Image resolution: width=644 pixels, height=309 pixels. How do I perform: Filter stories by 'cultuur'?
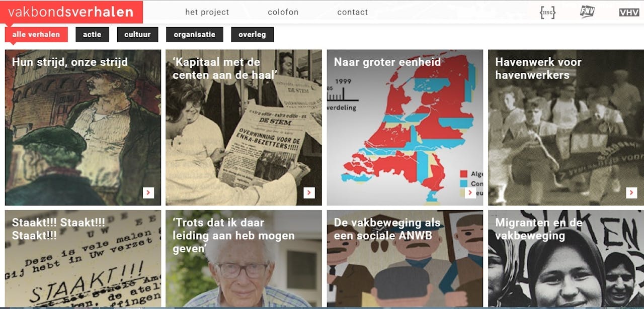(137, 35)
